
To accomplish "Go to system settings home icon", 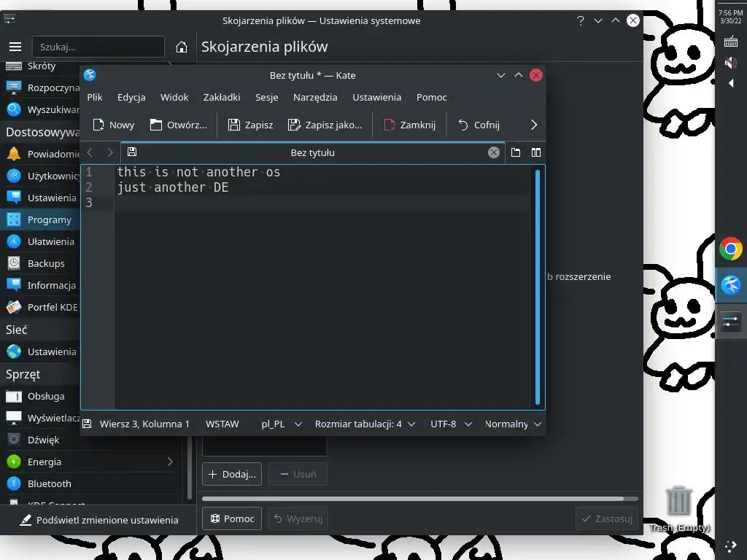I will tap(181, 47).
